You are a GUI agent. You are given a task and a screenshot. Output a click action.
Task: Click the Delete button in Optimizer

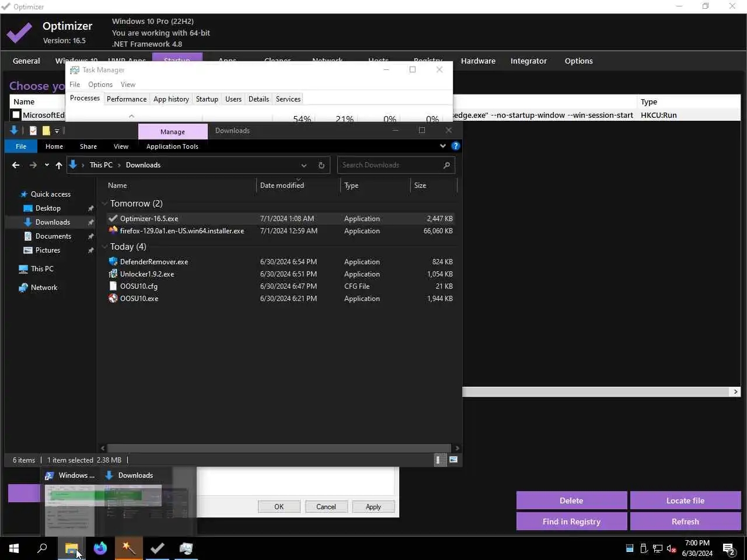pos(571,501)
